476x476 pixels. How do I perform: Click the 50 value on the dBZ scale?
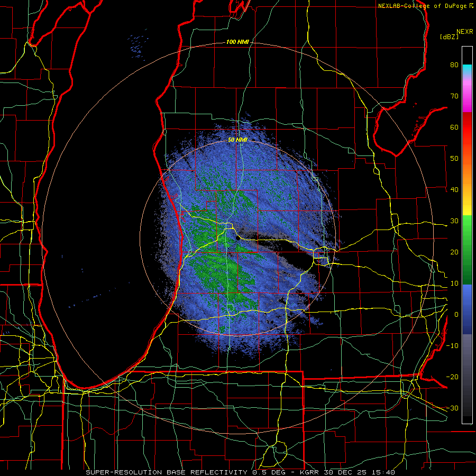pos(454,159)
